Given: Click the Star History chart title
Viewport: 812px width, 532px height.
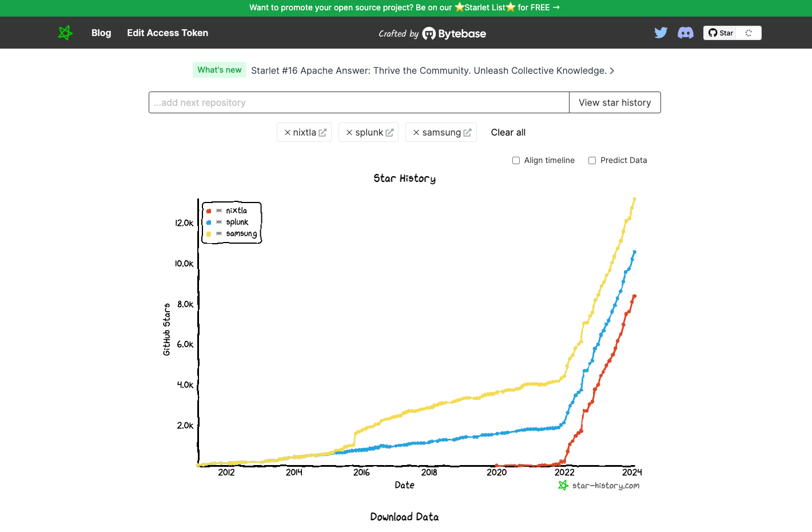Looking at the screenshot, I should pos(405,178).
